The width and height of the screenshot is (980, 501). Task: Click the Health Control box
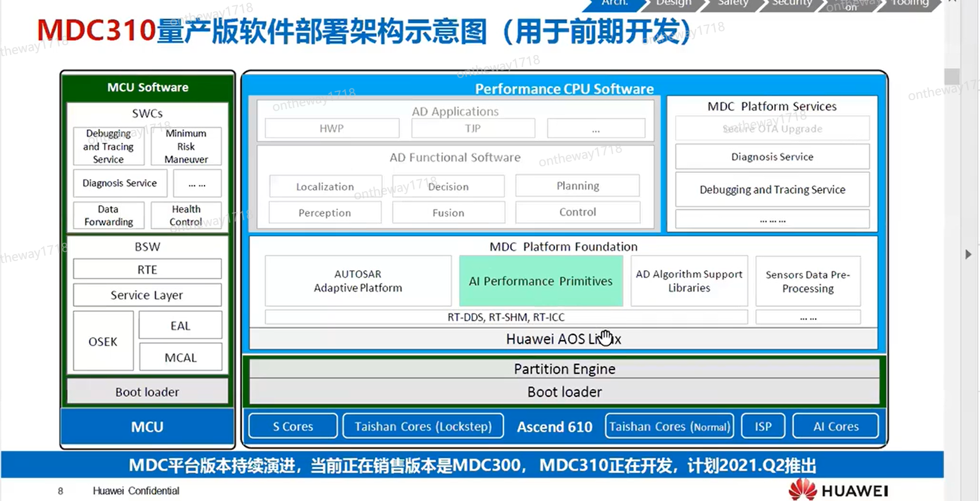[x=186, y=216]
